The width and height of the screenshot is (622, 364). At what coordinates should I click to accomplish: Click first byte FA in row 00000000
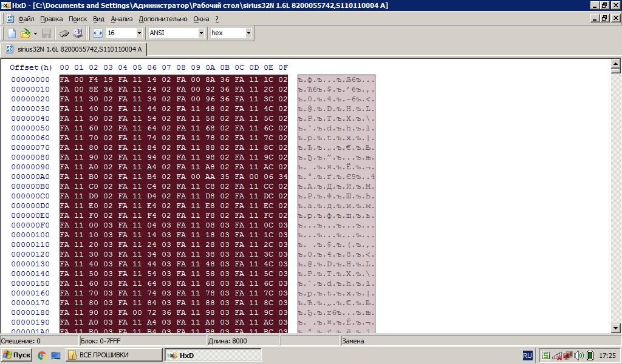click(x=64, y=79)
